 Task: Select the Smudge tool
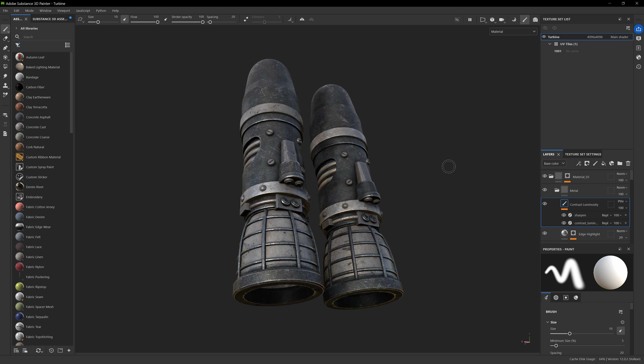click(5, 76)
